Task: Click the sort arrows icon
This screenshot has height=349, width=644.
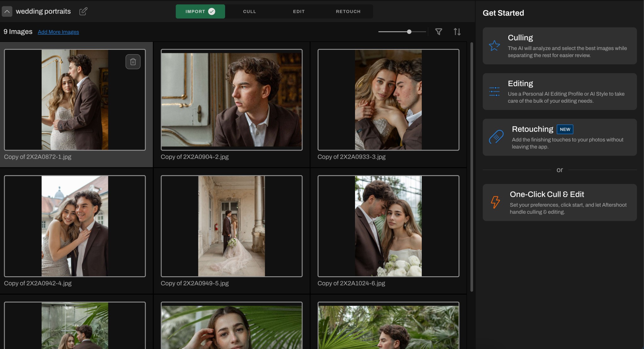Action: 457,31
